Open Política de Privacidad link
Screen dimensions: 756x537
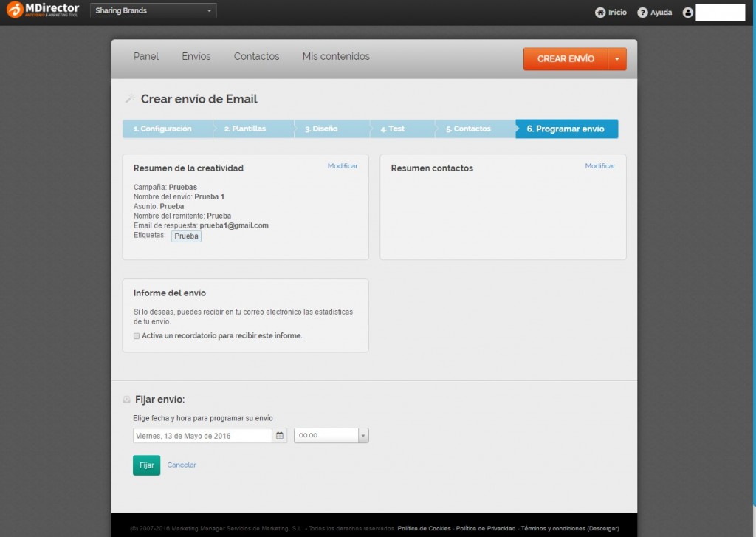pyautogui.click(x=486, y=529)
